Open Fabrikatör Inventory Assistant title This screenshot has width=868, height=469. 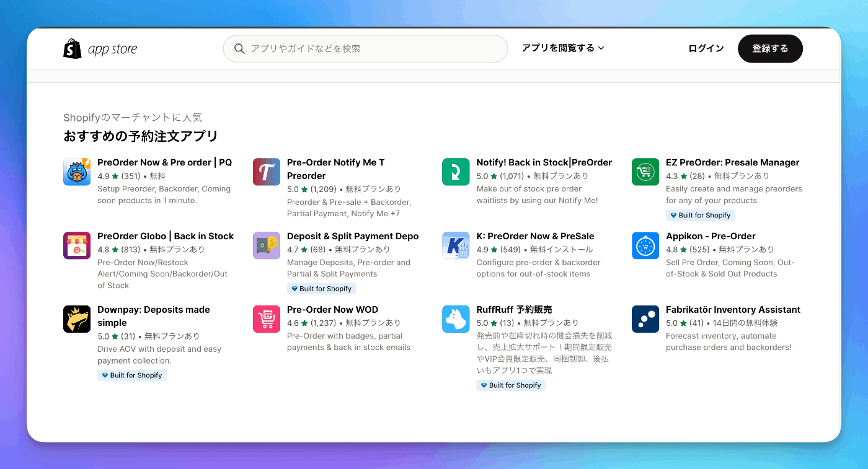(733, 310)
